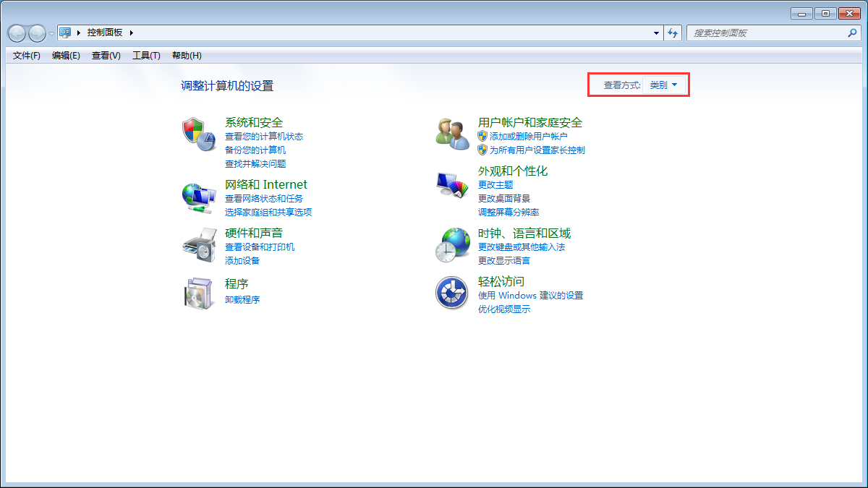This screenshot has width=868, height=488.
Task: Click the shield icon beside 为所有用户设置家长控制
Action: pyautogui.click(x=482, y=150)
